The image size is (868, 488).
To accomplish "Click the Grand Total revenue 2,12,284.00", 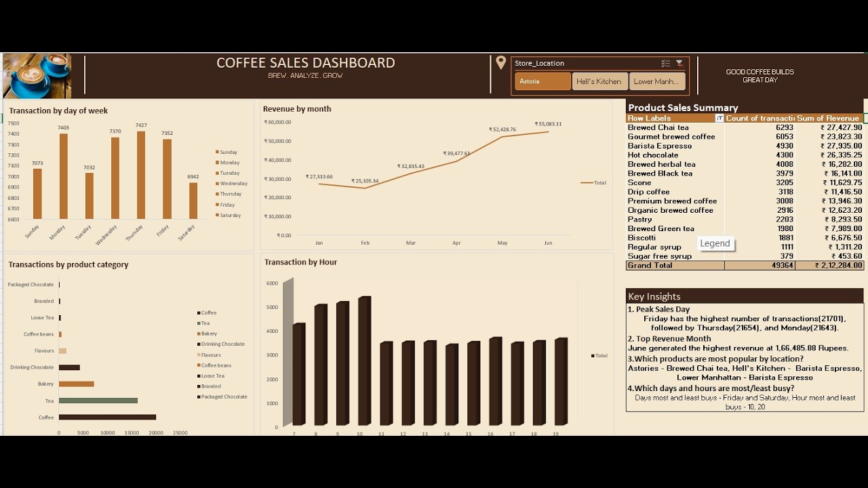I will [x=839, y=266].
